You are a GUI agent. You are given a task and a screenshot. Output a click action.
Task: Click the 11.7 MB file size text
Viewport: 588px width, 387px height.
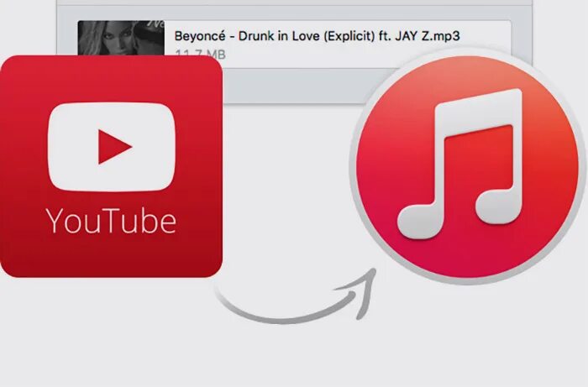pyautogui.click(x=200, y=55)
